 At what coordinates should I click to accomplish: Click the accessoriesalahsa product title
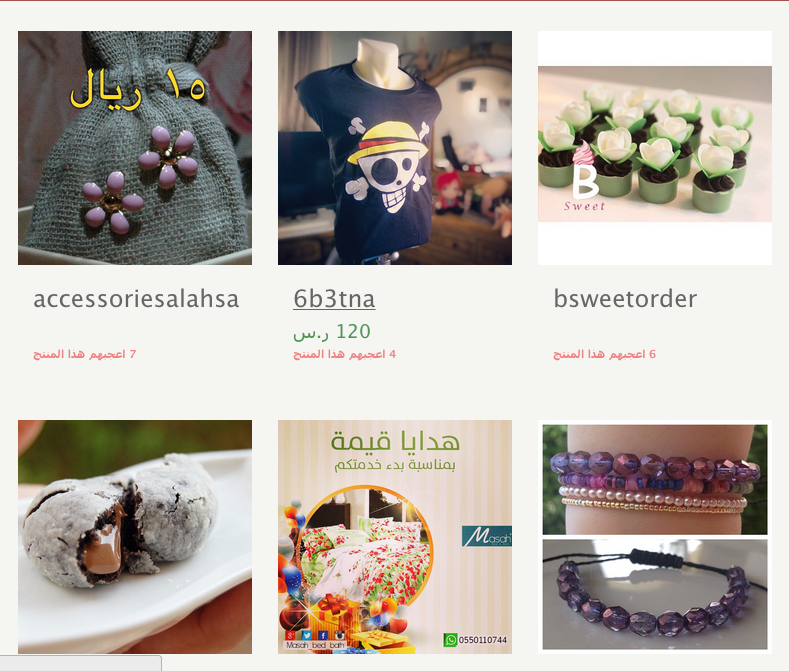136,299
